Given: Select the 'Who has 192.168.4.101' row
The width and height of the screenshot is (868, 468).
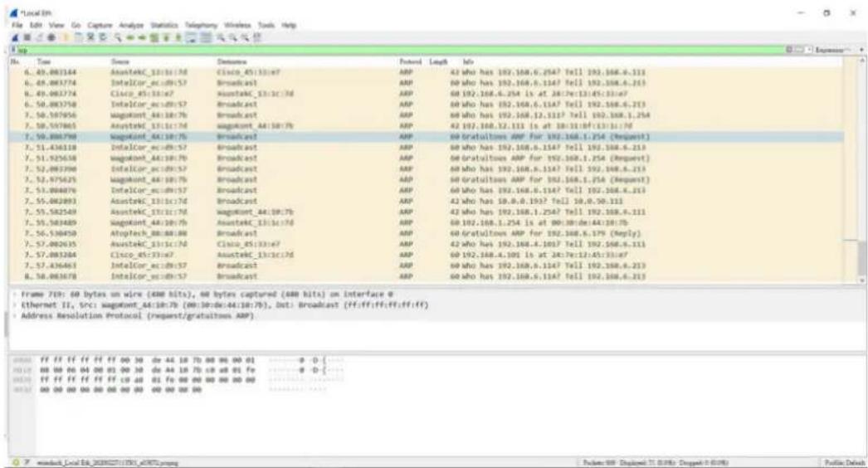Looking at the screenshot, I should click(x=426, y=244).
